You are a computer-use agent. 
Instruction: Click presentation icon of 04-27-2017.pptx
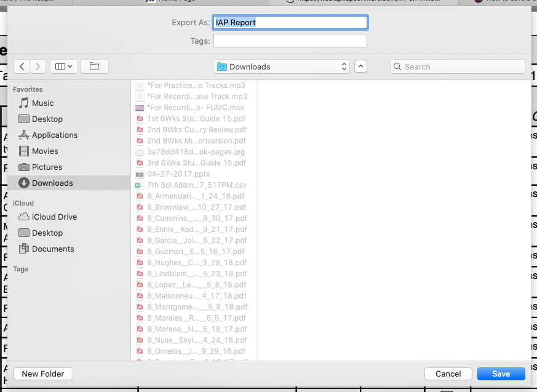[140, 174]
